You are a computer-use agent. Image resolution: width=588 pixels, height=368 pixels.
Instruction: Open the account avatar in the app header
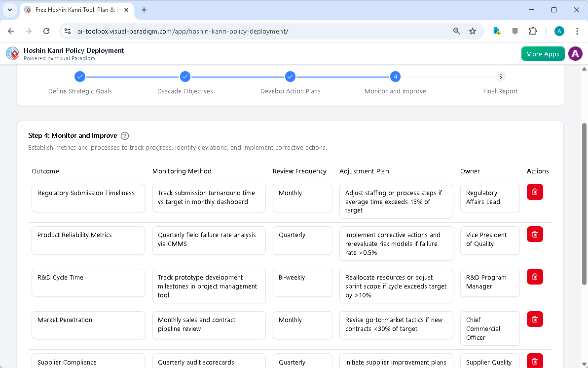coord(575,53)
